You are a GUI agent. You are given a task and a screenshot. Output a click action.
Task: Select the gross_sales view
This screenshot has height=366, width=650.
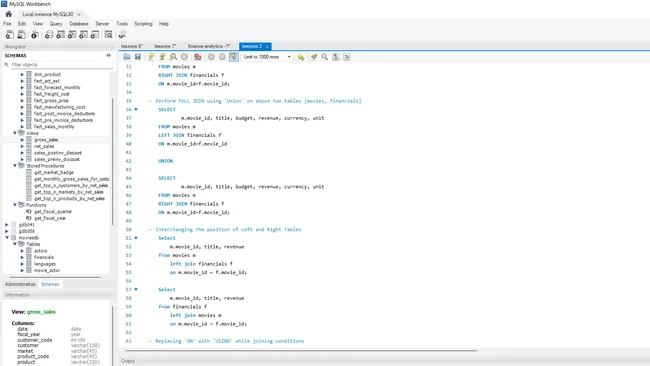tap(46, 140)
